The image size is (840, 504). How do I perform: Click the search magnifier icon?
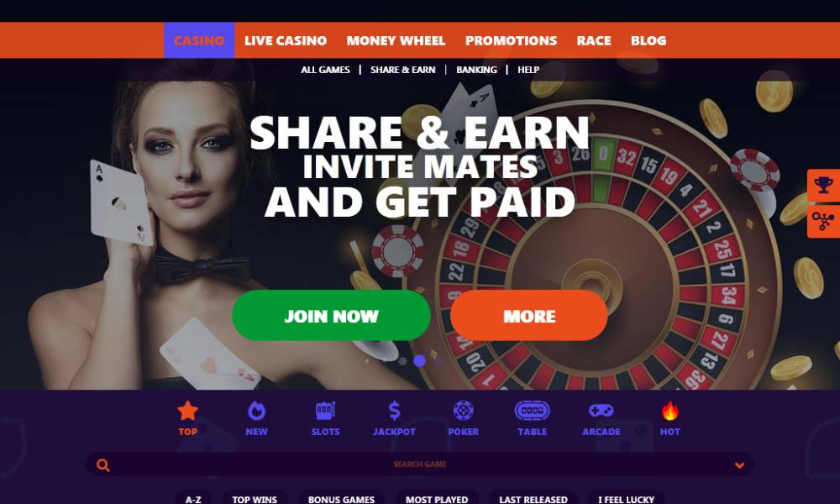(102, 465)
